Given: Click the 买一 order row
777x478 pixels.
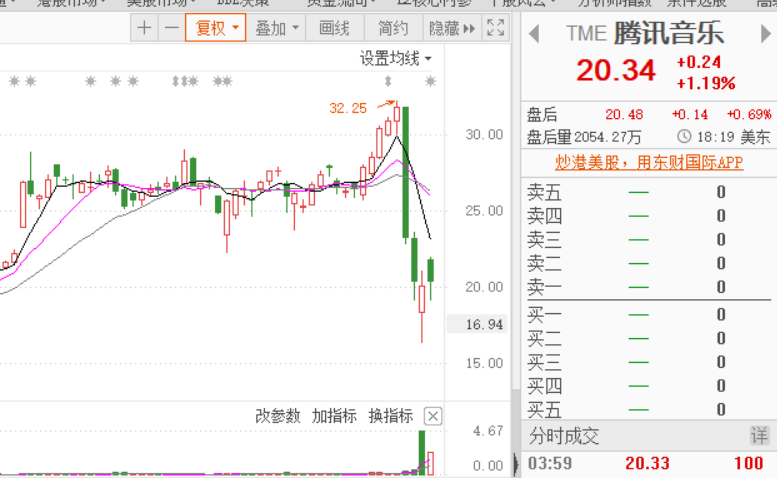Looking at the screenshot, I should (x=649, y=315).
